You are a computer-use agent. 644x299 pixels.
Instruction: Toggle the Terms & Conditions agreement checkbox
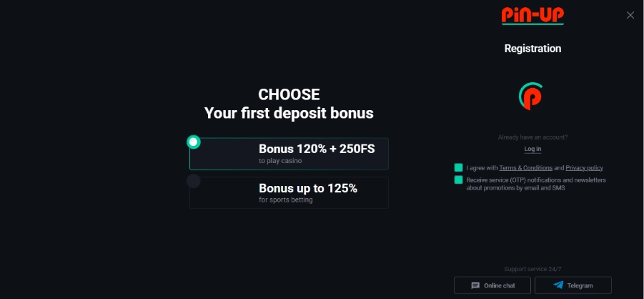(458, 167)
